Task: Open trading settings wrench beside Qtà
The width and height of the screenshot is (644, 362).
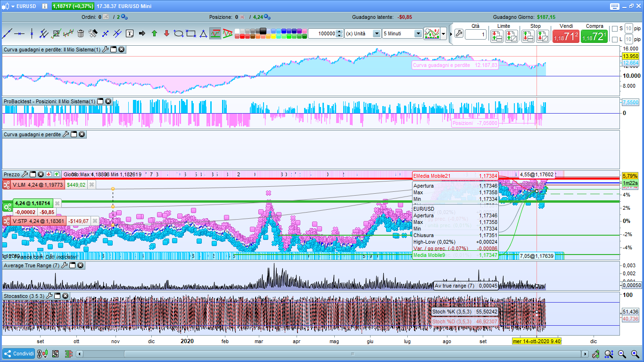Action: [x=458, y=34]
